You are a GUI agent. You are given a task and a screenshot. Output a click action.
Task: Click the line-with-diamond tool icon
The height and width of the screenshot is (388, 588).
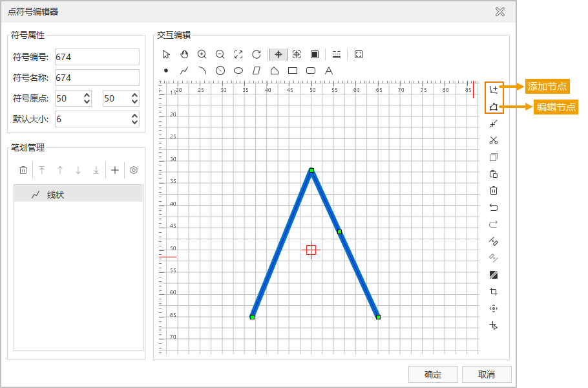click(494, 241)
